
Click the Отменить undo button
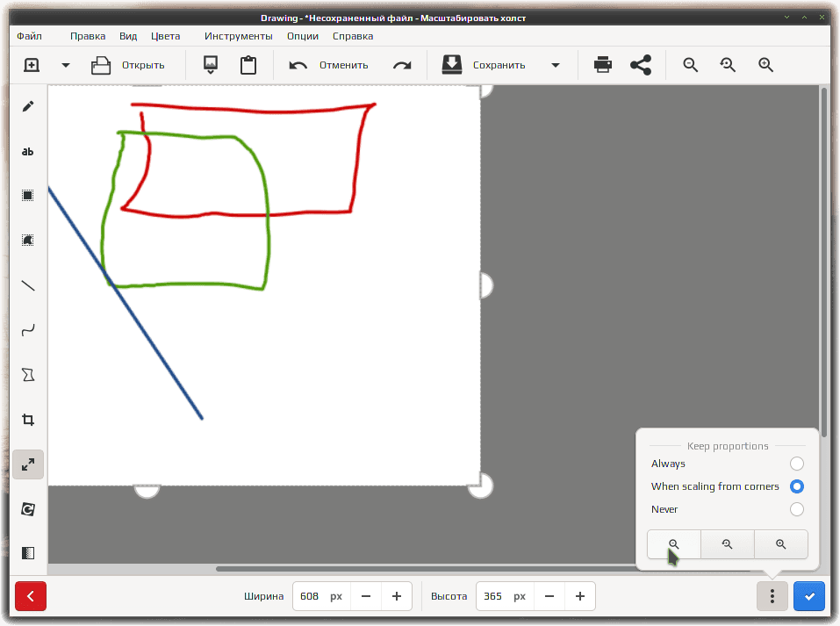point(328,65)
